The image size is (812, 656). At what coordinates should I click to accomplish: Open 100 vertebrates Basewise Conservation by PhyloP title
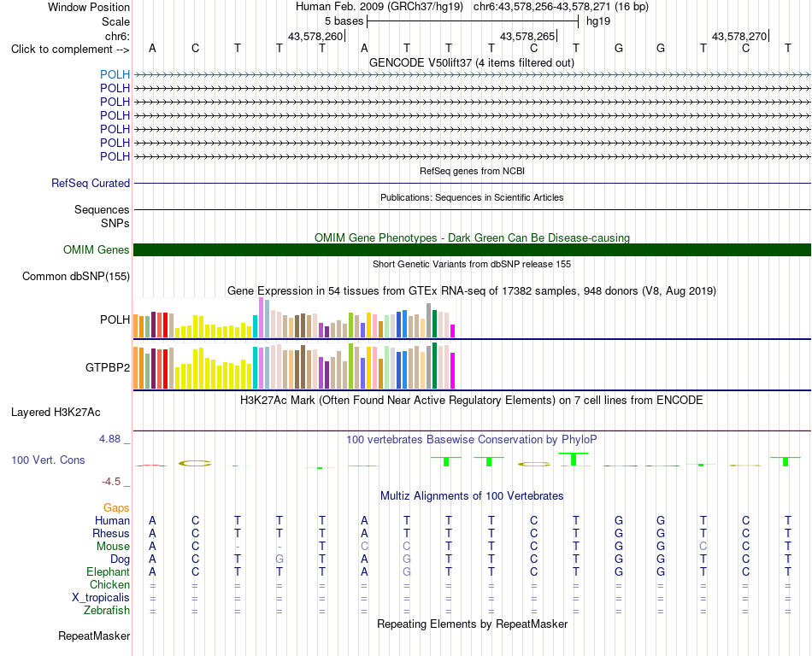472,440
